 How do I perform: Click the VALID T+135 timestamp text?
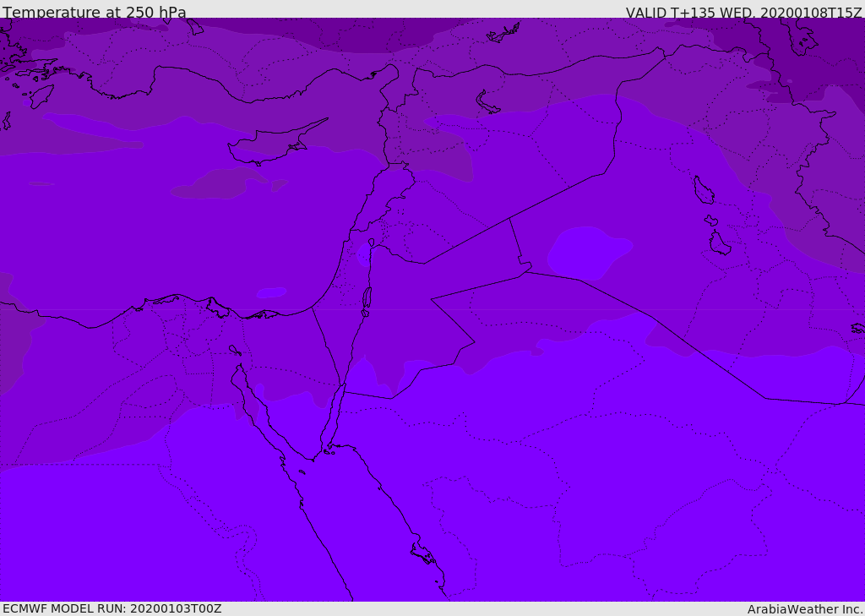pyautogui.click(x=743, y=13)
